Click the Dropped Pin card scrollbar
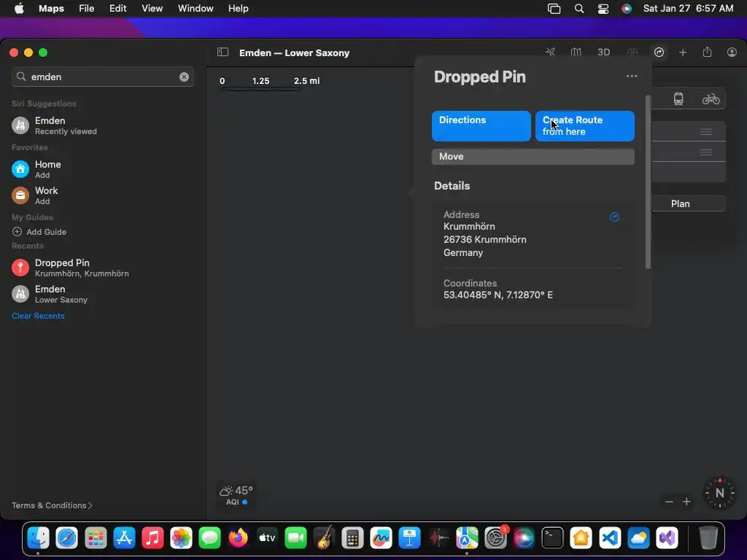Viewport: 747px width, 560px height. tap(648, 182)
